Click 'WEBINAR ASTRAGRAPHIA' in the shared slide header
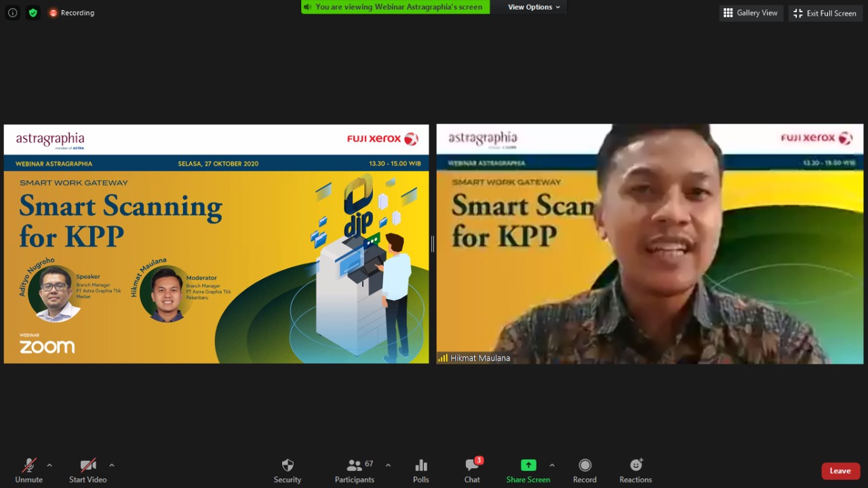 coord(54,164)
